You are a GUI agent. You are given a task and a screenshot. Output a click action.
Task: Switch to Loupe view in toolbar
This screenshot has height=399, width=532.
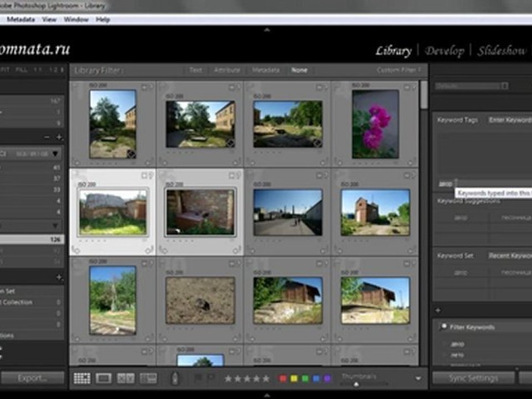point(104,378)
